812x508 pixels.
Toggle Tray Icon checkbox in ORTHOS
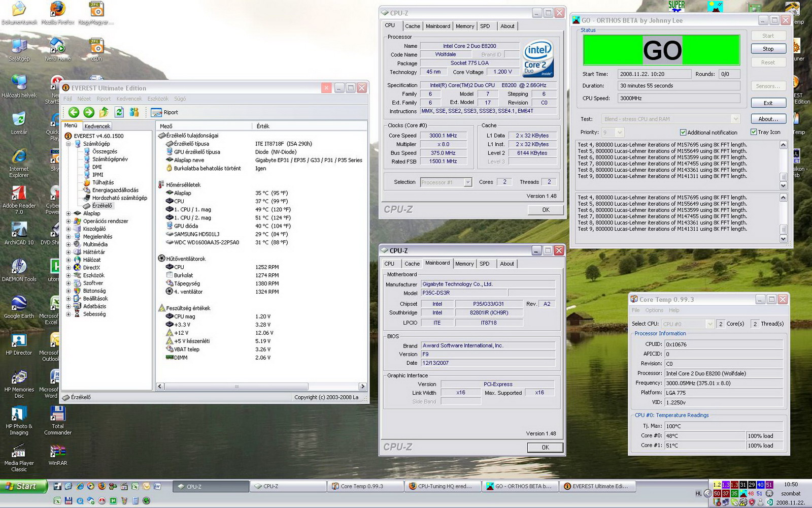(x=754, y=132)
